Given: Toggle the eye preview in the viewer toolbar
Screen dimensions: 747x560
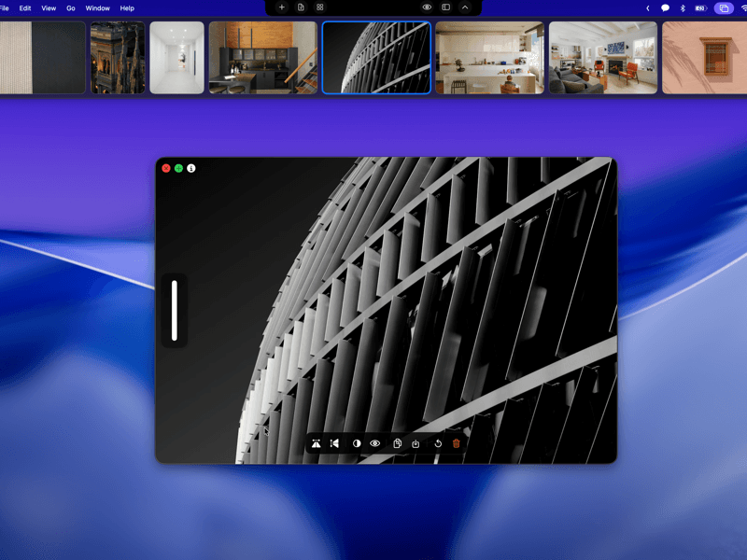Looking at the screenshot, I should pyautogui.click(x=375, y=443).
